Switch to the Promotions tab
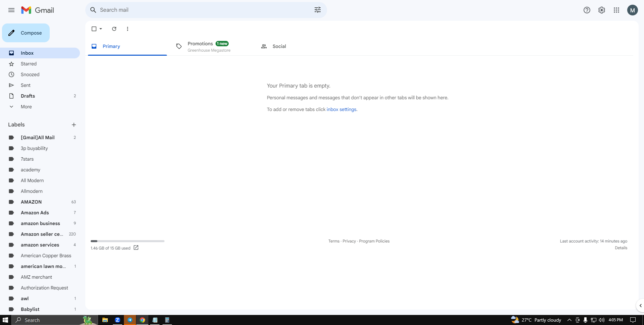The width and height of the screenshot is (644, 325). tap(212, 46)
